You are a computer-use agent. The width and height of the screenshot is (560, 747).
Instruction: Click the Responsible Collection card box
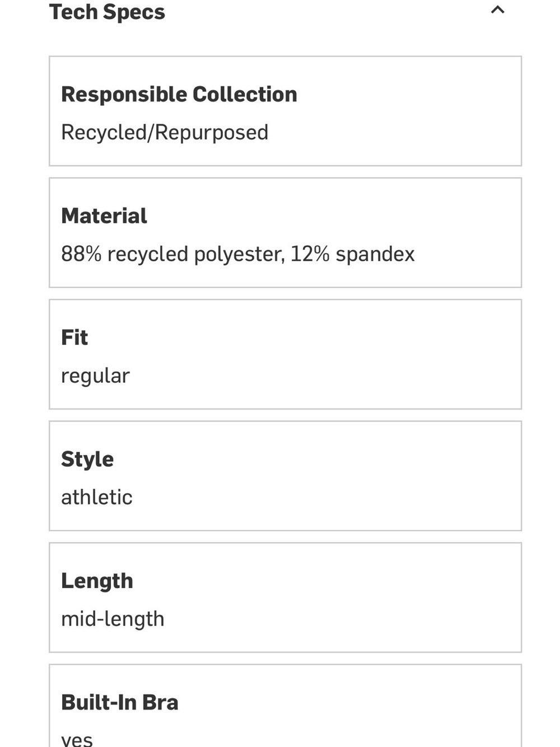285,111
